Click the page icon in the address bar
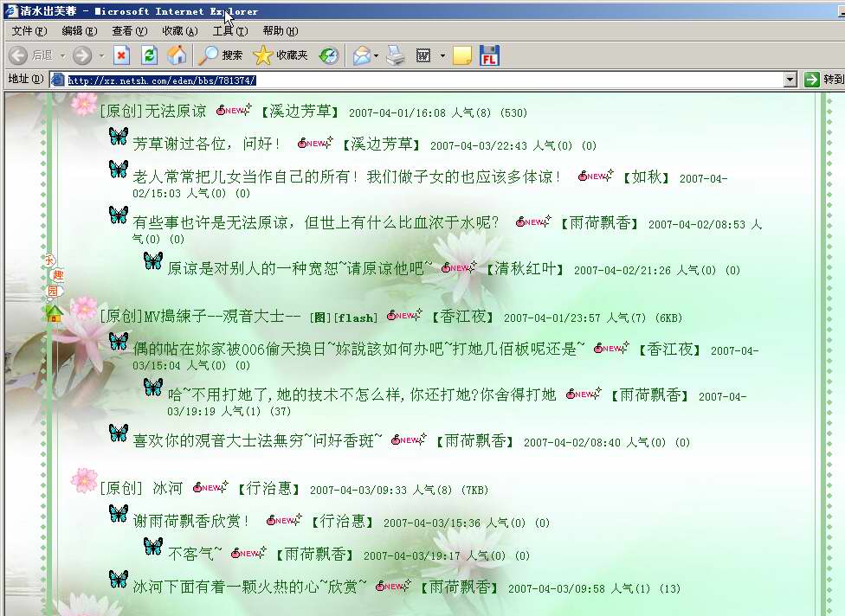This screenshot has width=845, height=616. (x=58, y=80)
